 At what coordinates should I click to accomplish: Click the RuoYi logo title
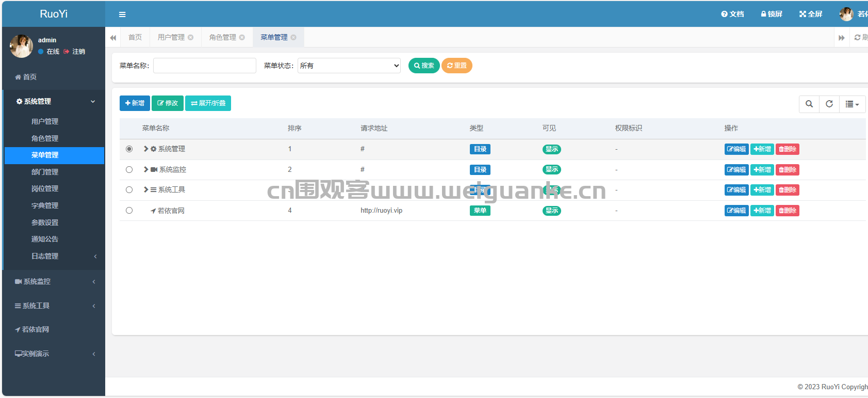tap(54, 14)
